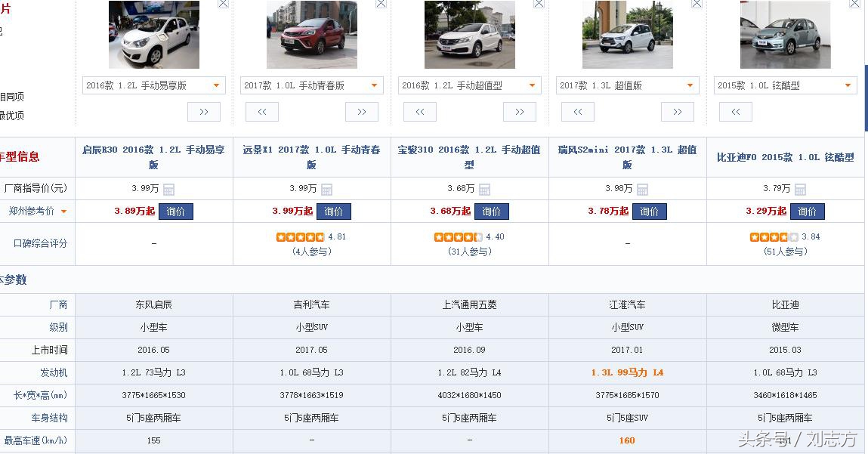Open 瑞风S2mini 2017款 1.3L 超值版 title link

(x=627, y=157)
